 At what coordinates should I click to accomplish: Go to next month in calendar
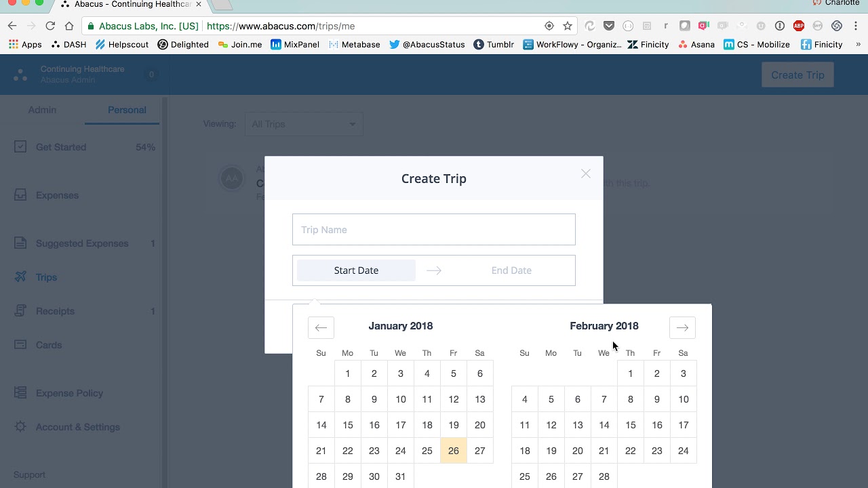pyautogui.click(x=682, y=327)
